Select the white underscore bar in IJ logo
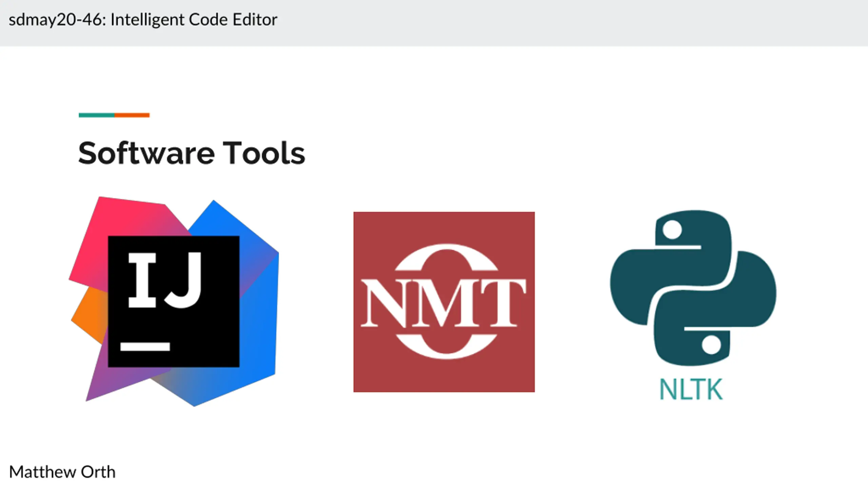Image resolution: width=868 pixels, height=488 pixels. [145, 346]
